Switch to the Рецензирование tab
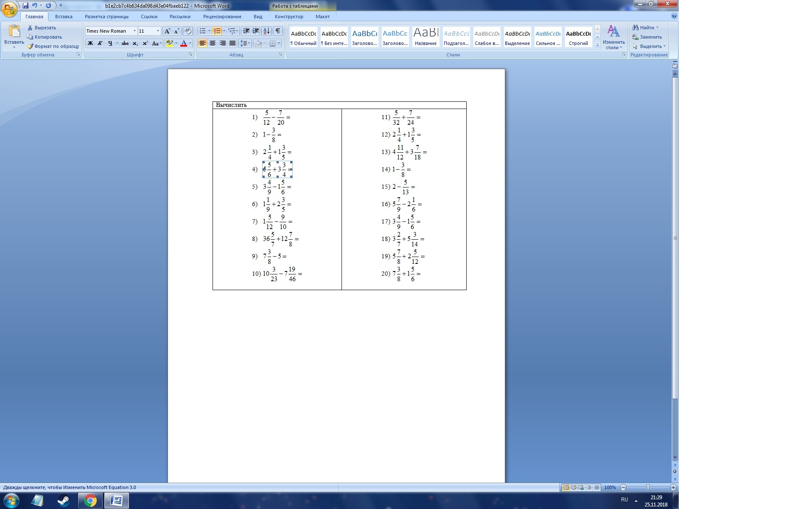Image resolution: width=812 pixels, height=509 pixels. click(222, 17)
